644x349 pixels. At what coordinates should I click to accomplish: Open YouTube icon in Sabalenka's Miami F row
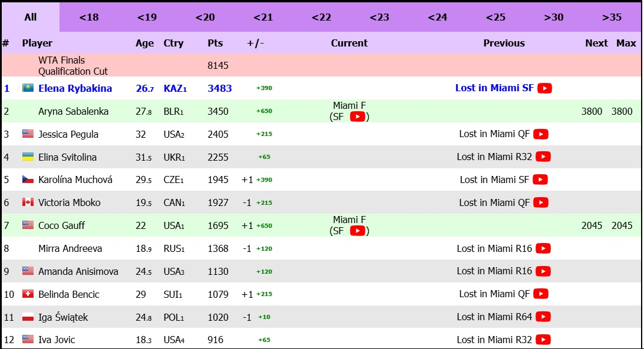[357, 117]
